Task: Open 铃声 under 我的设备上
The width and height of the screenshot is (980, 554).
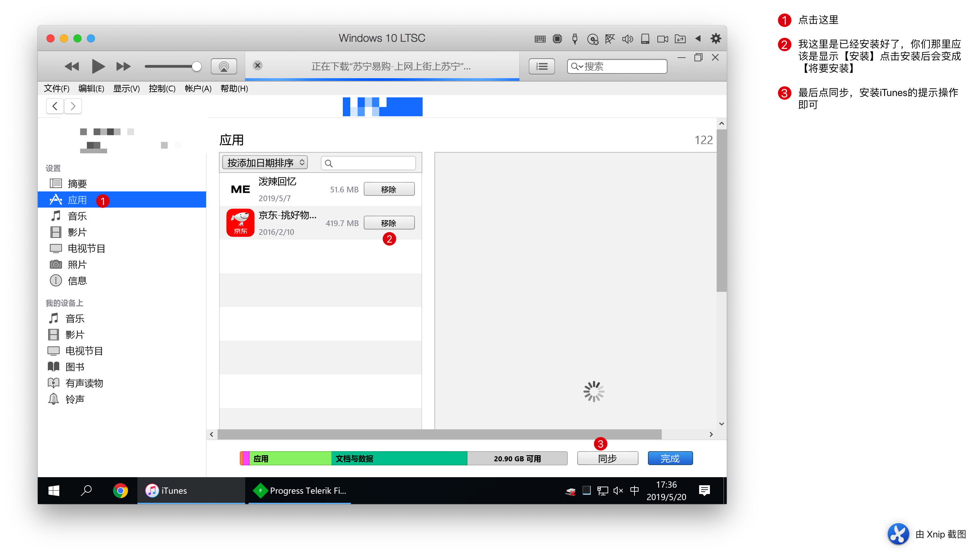Action: tap(122, 399)
